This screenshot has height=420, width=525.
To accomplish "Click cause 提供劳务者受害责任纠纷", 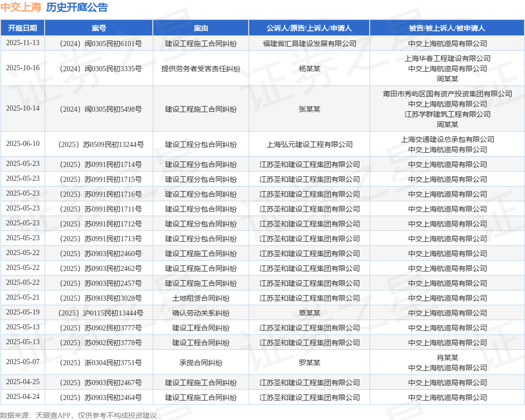I will (x=200, y=69).
